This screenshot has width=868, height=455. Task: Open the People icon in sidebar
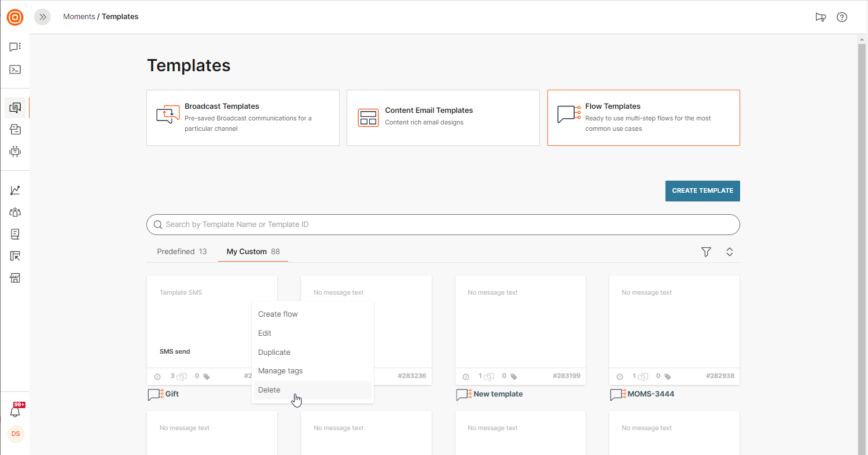15,212
